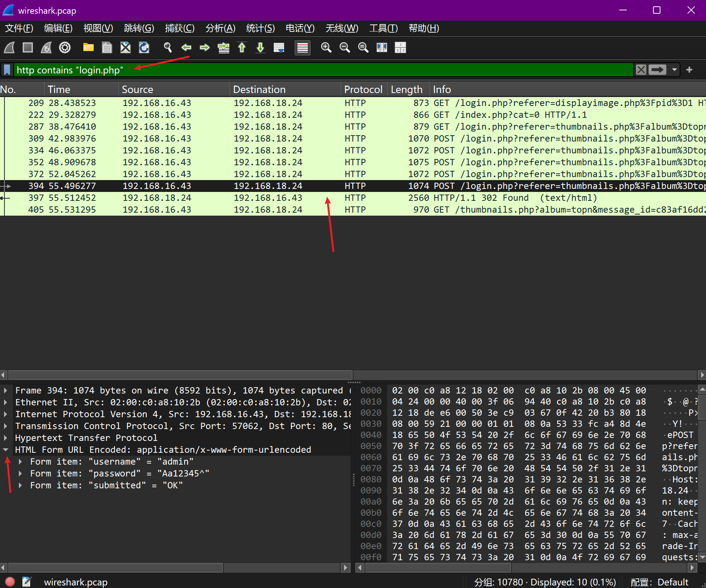Click in the display filter input field

pos(323,70)
